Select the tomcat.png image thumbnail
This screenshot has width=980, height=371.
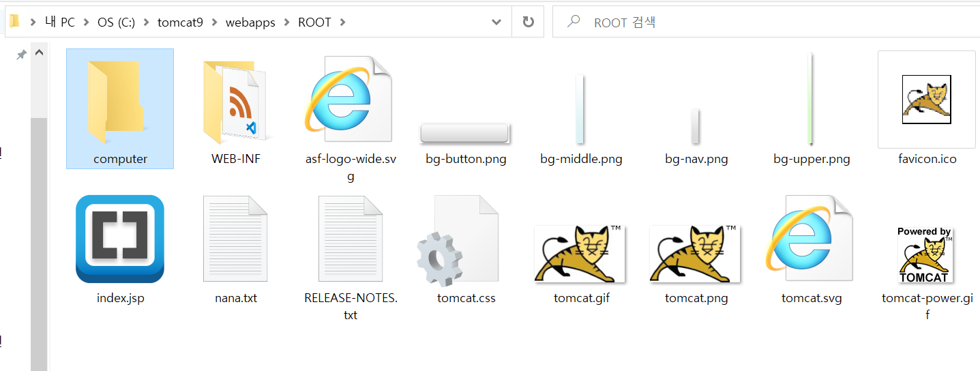(695, 253)
